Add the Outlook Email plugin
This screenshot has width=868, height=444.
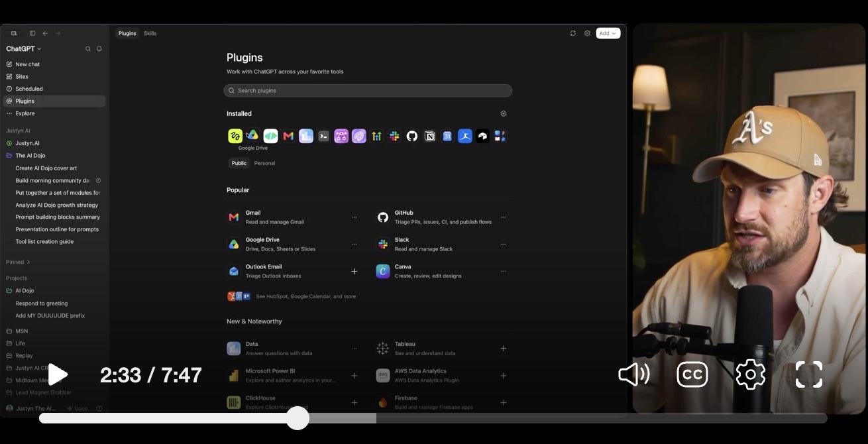pos(354,272)
